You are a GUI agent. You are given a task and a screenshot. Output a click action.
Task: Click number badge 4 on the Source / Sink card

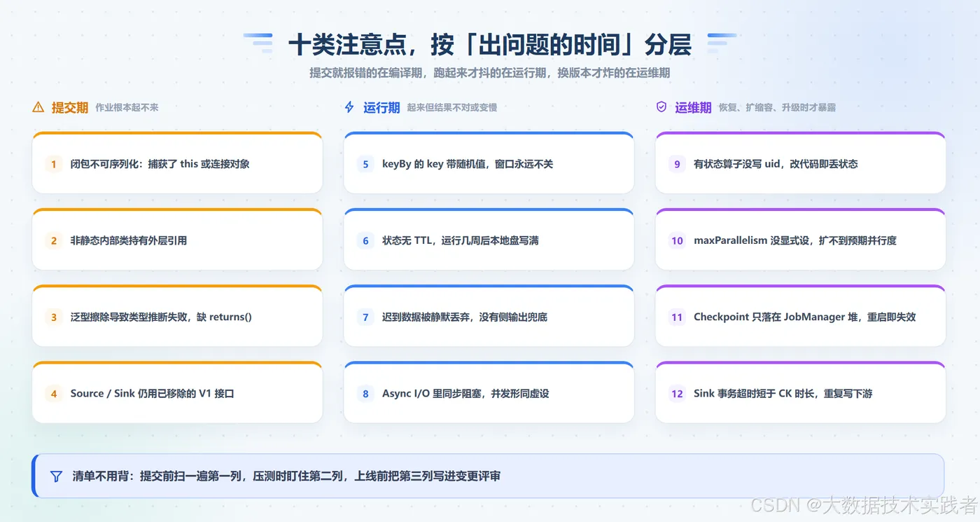[x=54, y=394]
